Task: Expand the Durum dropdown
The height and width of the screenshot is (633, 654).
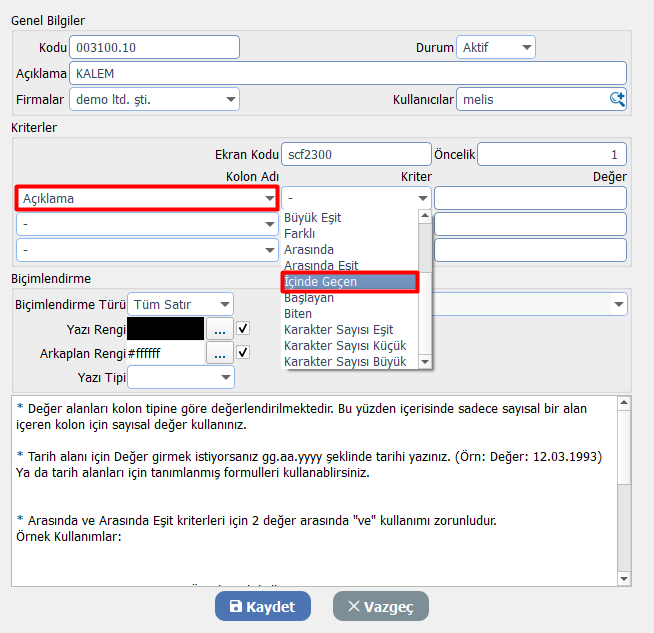Action: (495, 47)
